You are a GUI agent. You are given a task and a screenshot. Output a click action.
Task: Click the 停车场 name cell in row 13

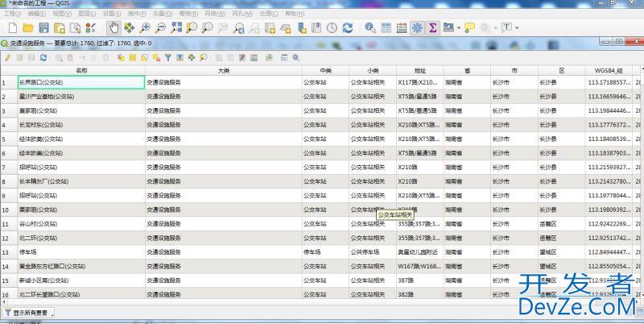pos(81,252)
